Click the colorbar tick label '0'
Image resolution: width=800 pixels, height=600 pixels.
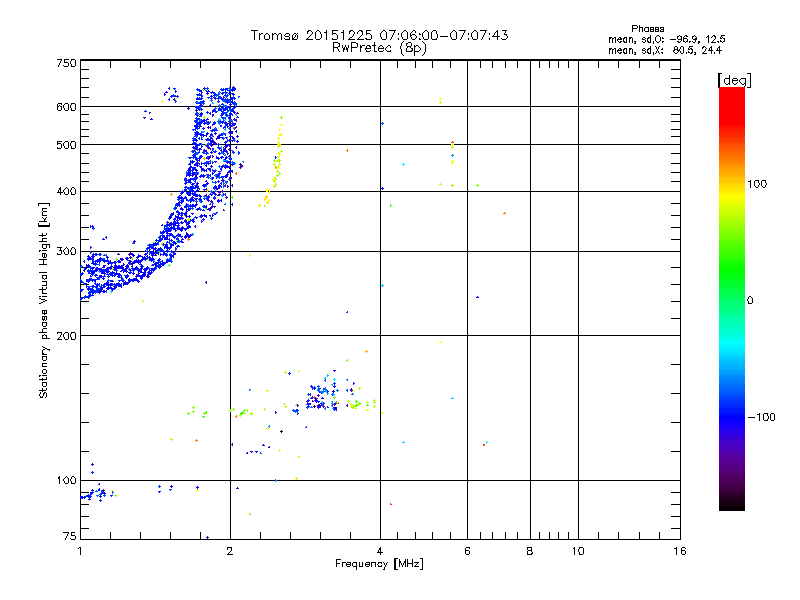pyautogui.click(x=749, y=301)
